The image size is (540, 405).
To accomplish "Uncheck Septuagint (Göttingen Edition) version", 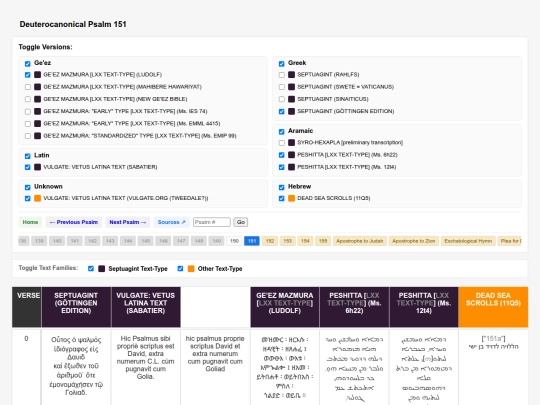I will [281, 112].
